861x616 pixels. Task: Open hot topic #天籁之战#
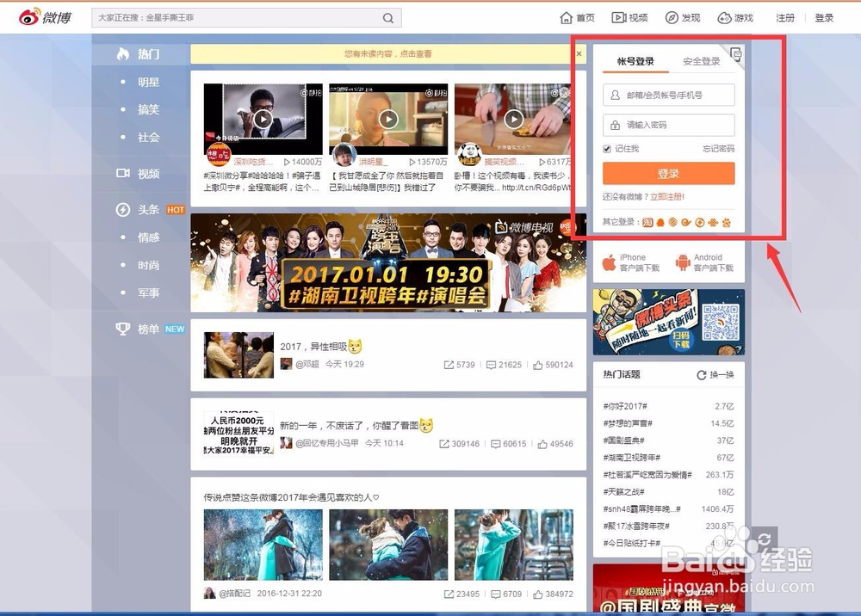pyautogui.click(x=623, y=491)
